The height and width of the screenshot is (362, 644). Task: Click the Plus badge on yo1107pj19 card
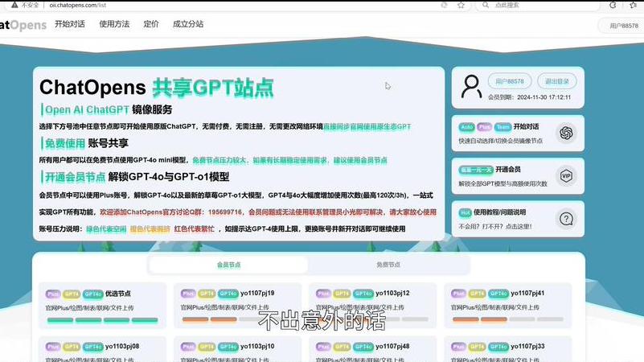coord(188,294)
